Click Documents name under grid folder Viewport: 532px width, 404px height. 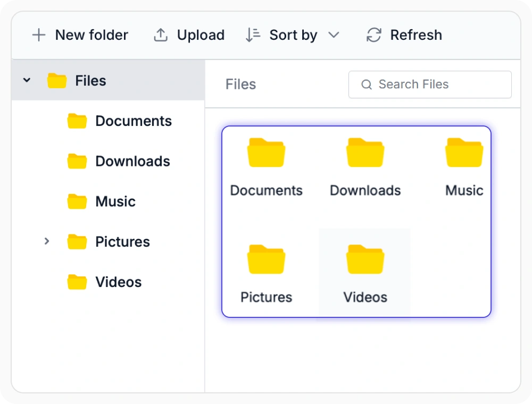(x=267, y=190)
